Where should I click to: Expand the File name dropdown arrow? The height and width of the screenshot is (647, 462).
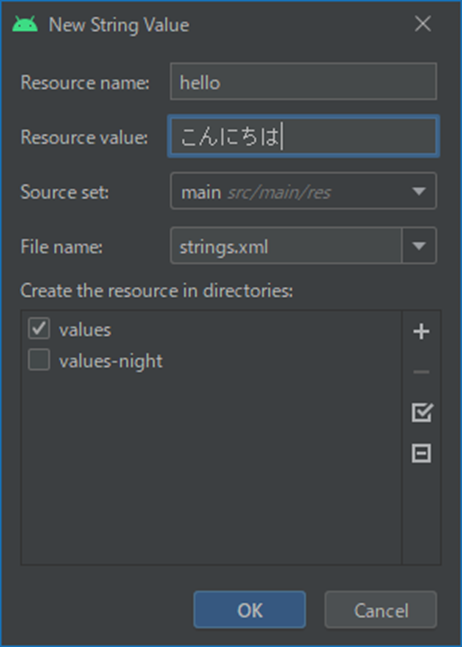[x=419, y=246]
